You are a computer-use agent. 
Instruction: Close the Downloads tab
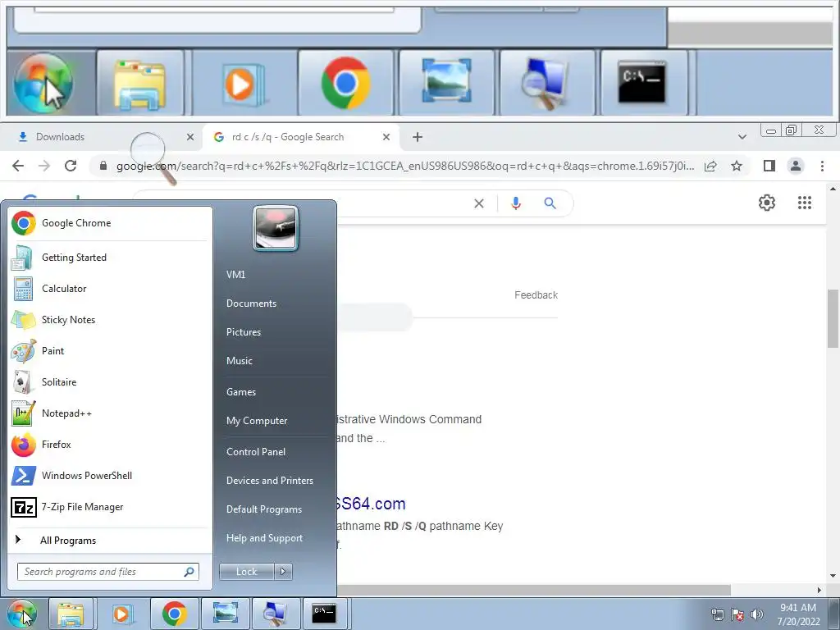(x=190, y=137)
